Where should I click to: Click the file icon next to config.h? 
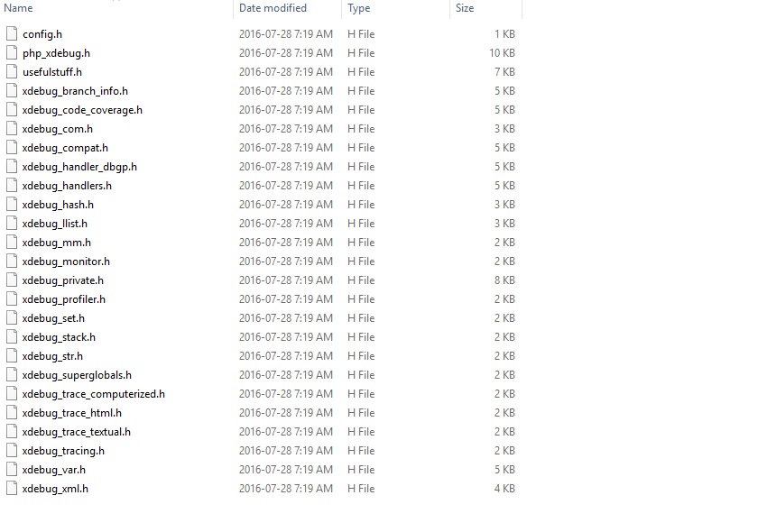pyautogui.click(x=12, y=34)
